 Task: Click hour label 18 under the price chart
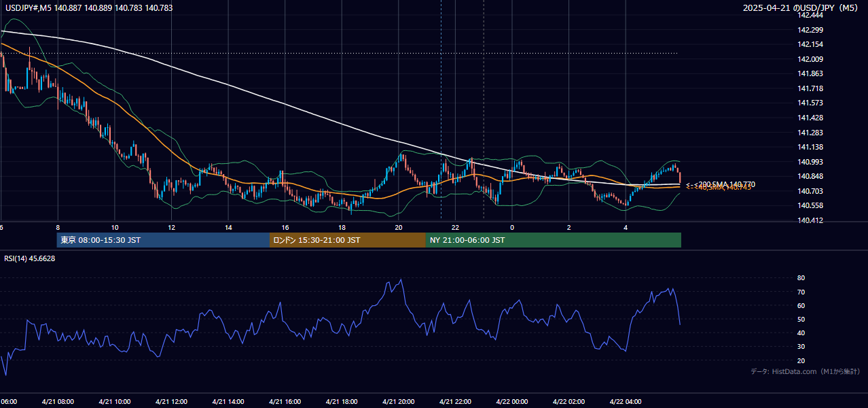click(342, 227)
